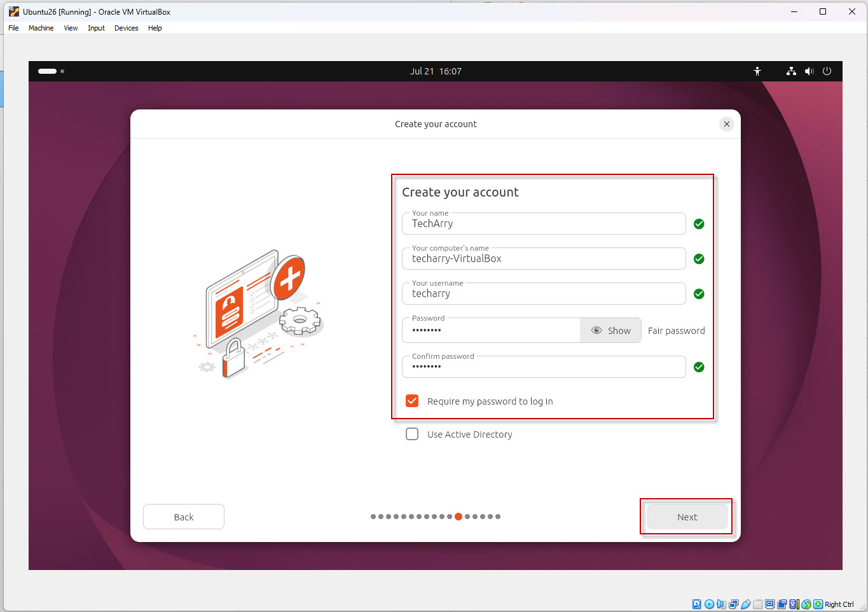Maximize the VirtualBox window
Image resolution: width=868 pixels, height=612 pixels.
pyautogui.click(x=823, y=11)
